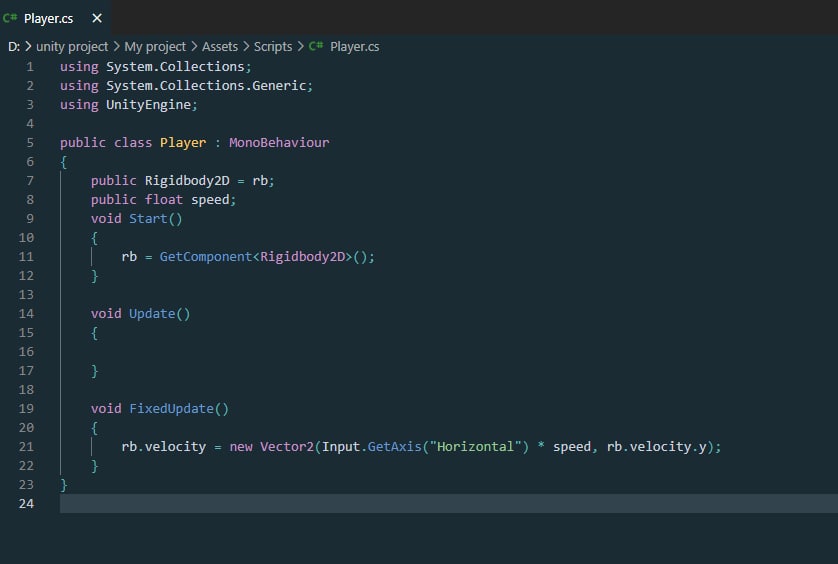Open the Player.cs breadcrumb file item
Viewport: 838px width, 564px height.
354,46
